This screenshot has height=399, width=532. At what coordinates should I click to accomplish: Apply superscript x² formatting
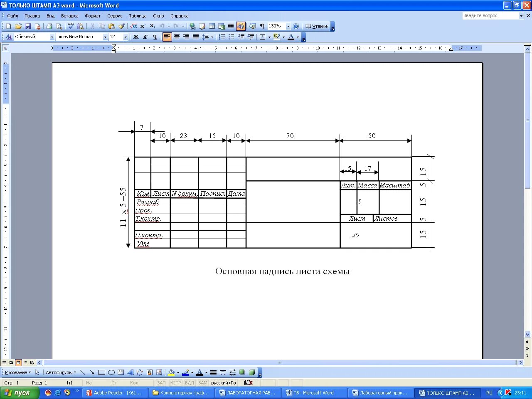pyautogui.click(x=143, y=26)
